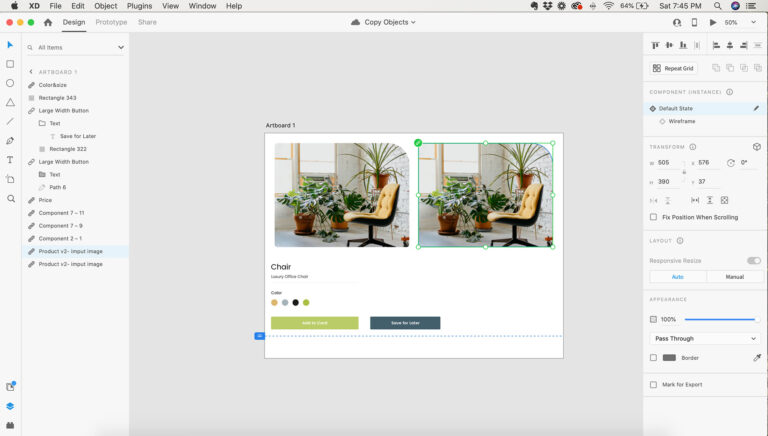Select the Artboard tool
The image size is (768, 436).
(10, 179)
